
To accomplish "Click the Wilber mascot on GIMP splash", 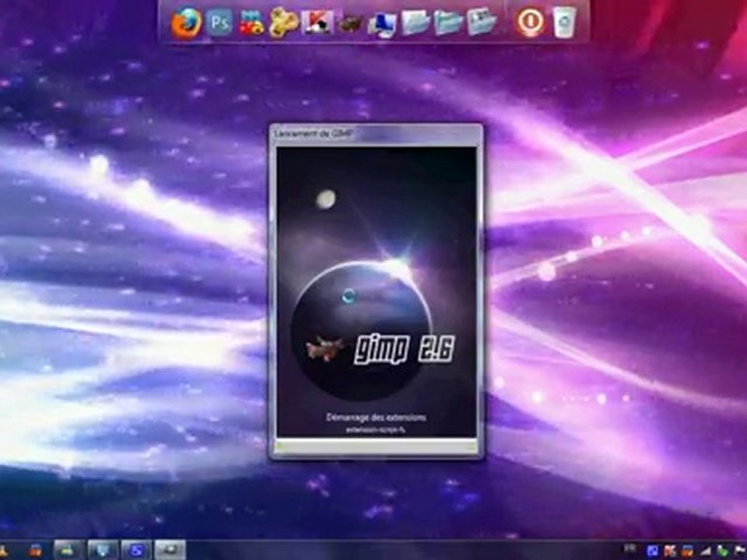I will (325, 349).
